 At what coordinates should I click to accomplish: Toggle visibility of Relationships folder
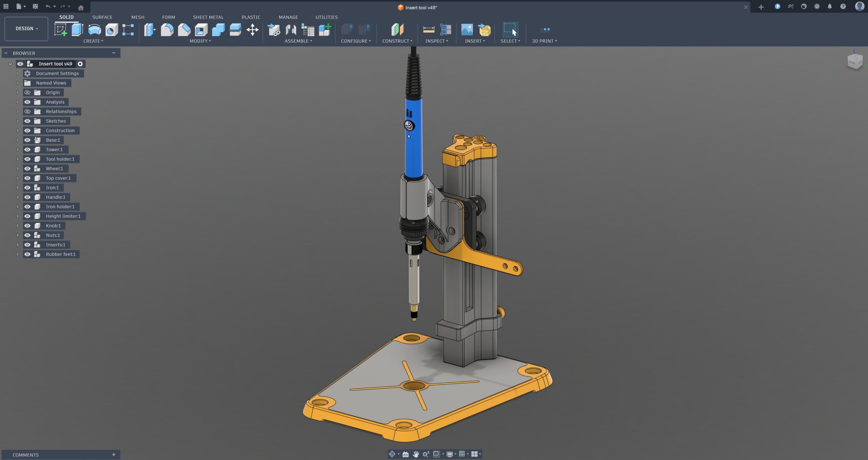[27, 111]
